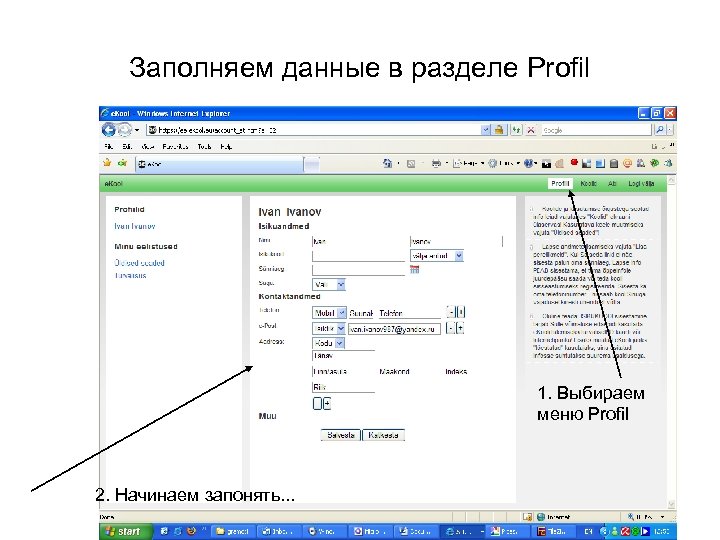The image size is (720, 540).
Task: Click the orange @ toolbar icon
Action: pos(627,163)
